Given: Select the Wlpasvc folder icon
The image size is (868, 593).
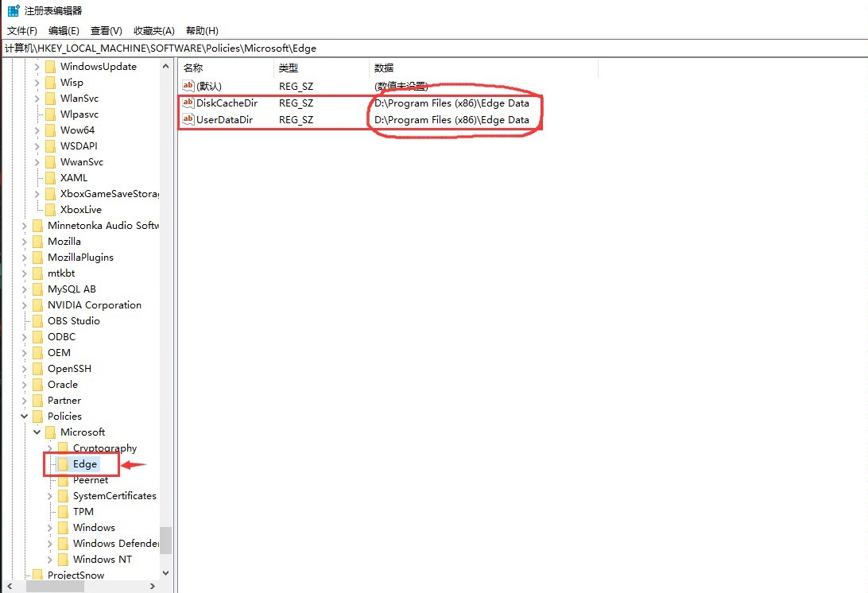Looking at the screenshot, I should pyautogui.click(x=50, y=114).
